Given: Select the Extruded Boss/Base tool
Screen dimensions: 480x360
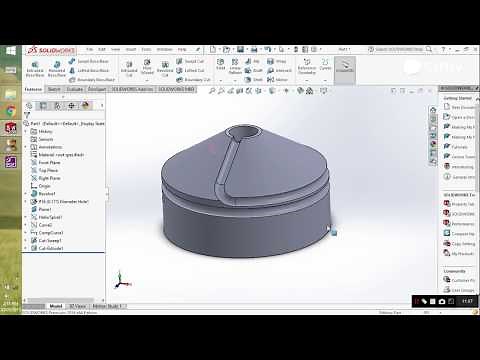Looking at the screenshot, I should (x=35, y=69).
